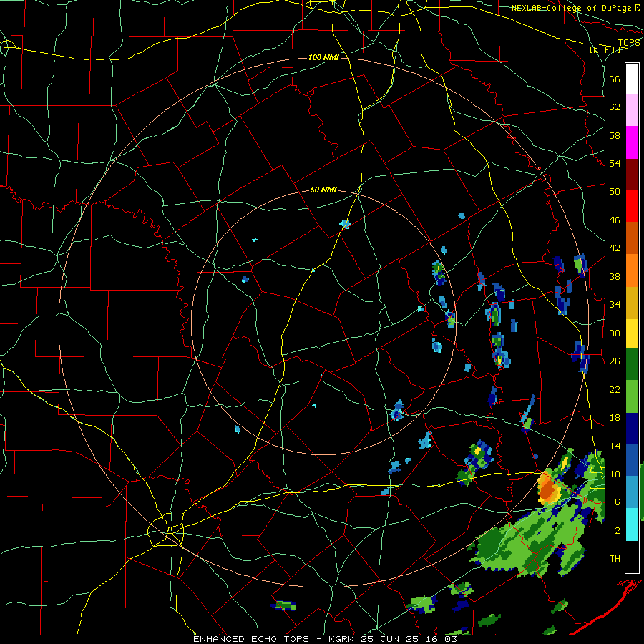
Task: Click the 2 value on the legend scale
Action: click(617, 531)
